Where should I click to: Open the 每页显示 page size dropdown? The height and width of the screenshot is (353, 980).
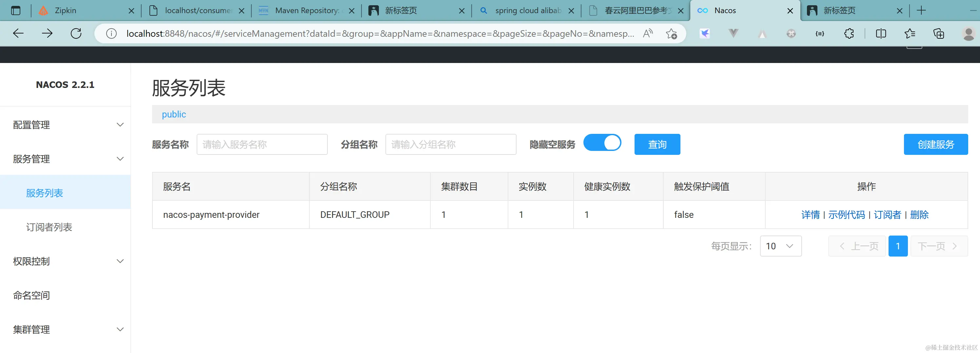pyautogui.click(x=781, y=246)
